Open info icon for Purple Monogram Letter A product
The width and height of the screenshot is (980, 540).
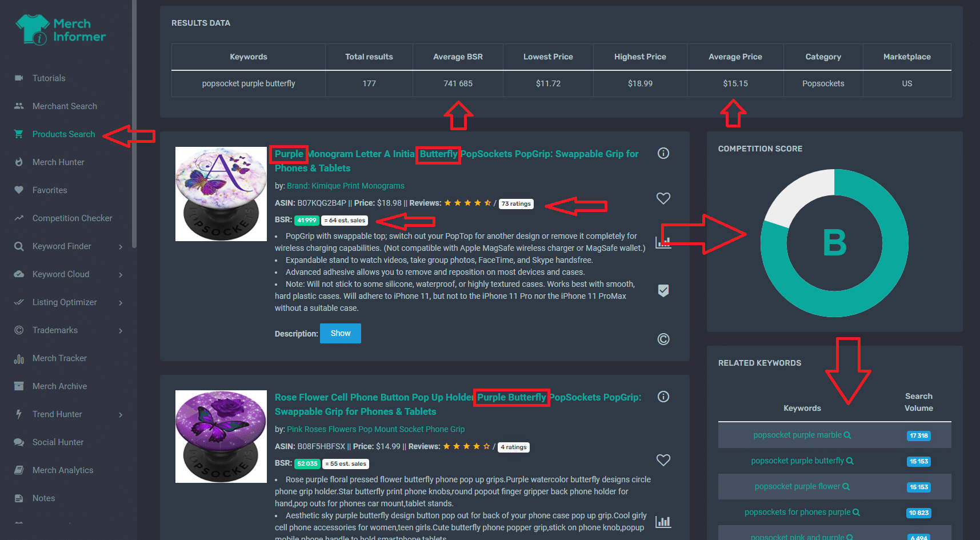[x=663, y=153]
